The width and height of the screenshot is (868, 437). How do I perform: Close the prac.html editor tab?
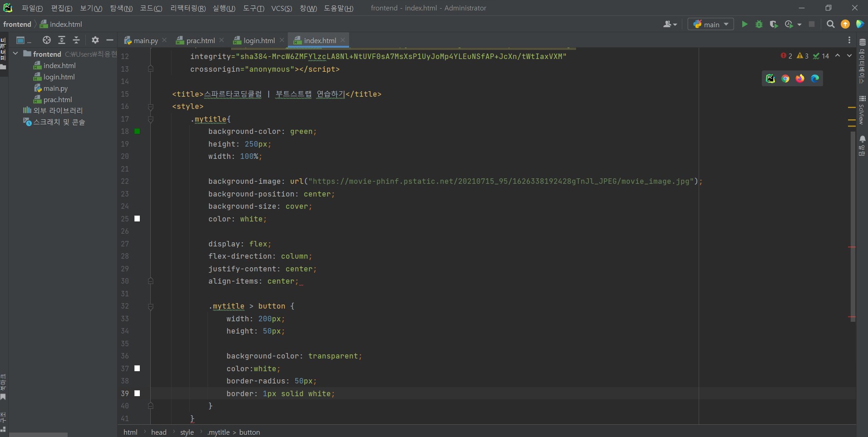click(x=222, y=40)
